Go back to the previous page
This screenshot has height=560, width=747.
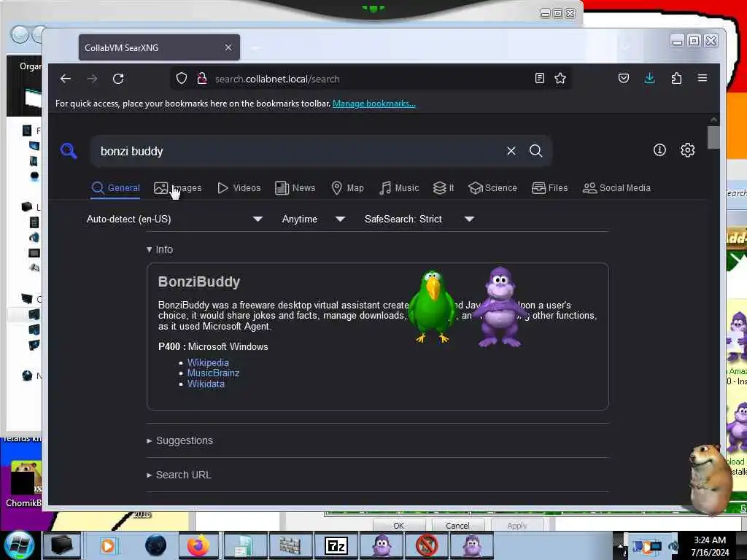(66, 79)
